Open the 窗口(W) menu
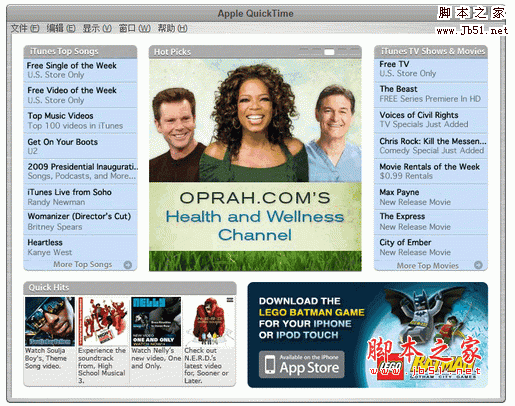 point(135,28)
